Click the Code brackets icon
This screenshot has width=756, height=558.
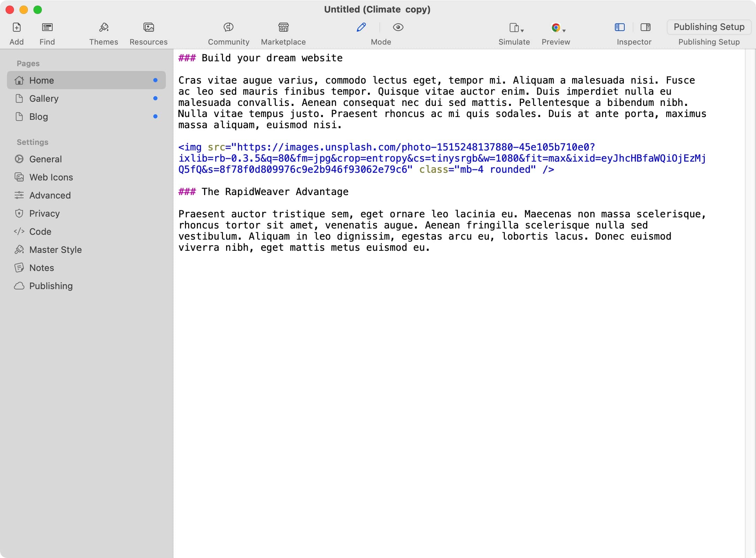tap(19, 231)
